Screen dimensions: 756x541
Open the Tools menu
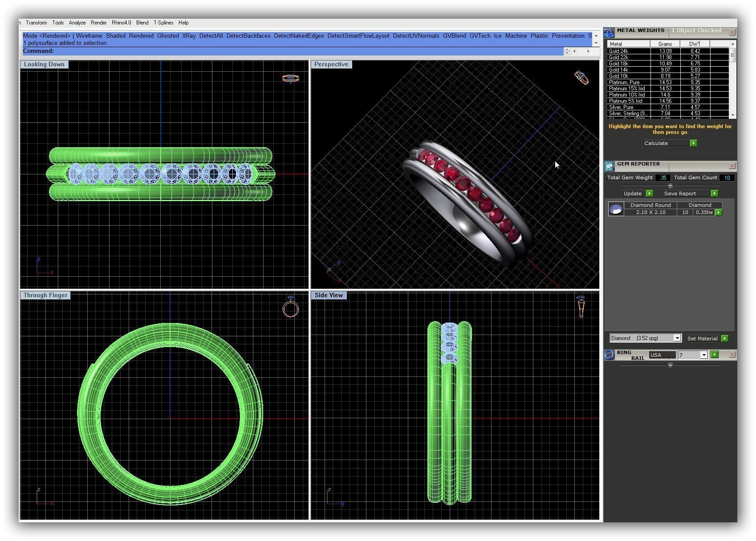(x=58, y=23)
